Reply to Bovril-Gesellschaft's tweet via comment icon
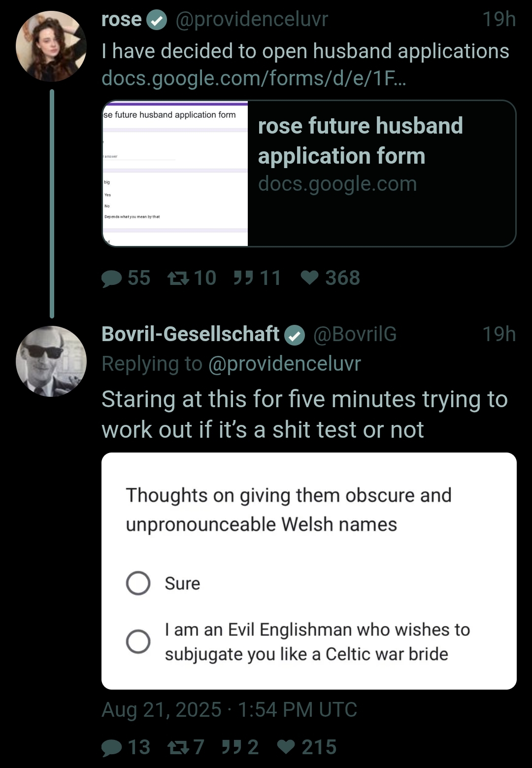Screen dimensions: 532x768 click(112, 747)
